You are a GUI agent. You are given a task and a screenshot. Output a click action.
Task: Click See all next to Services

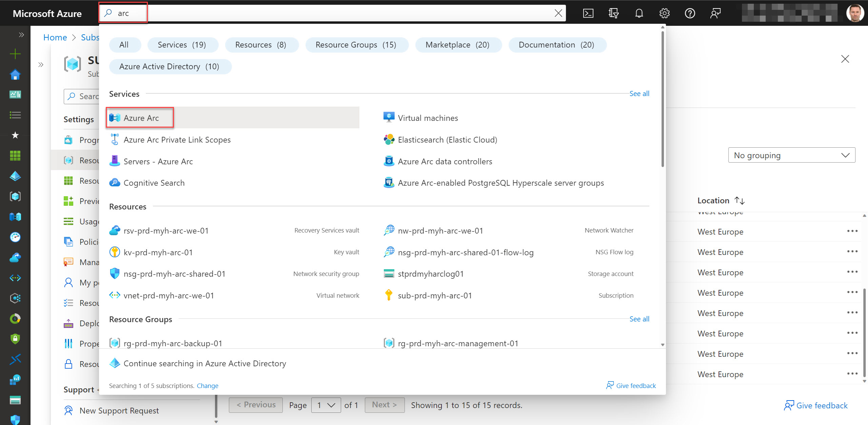[x=639, y=93]
